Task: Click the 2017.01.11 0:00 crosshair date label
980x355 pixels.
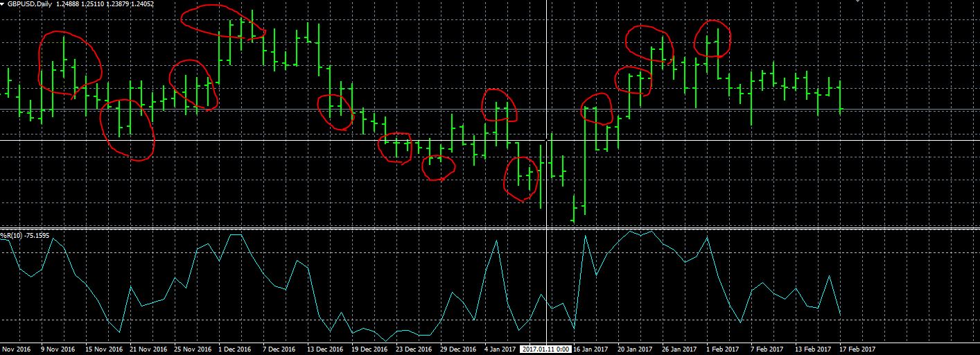Action: pos(546,349)
